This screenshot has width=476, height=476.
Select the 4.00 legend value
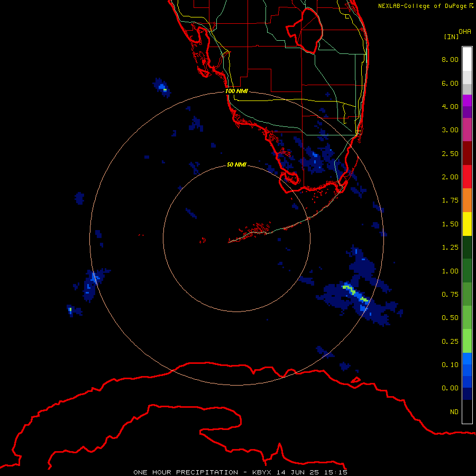tap(450, 106)
